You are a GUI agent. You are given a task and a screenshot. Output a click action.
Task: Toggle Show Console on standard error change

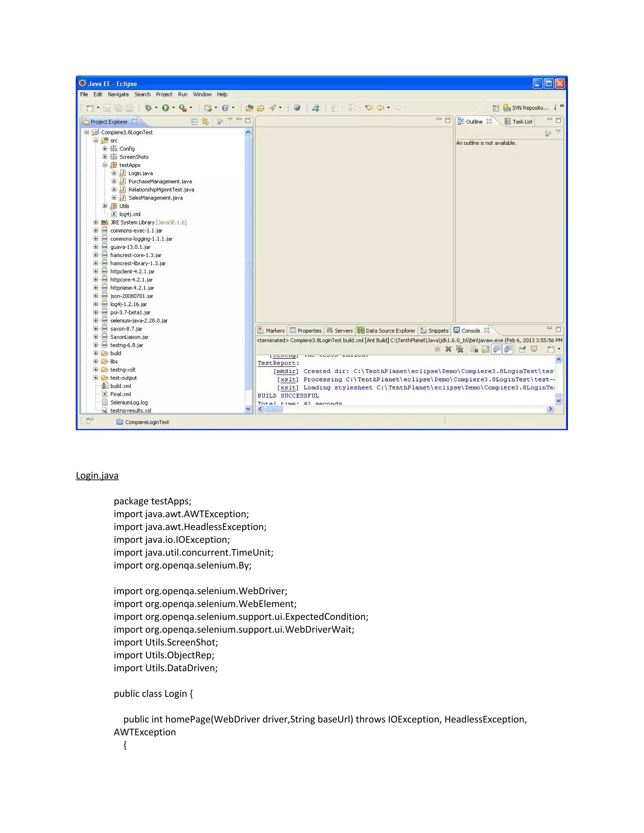[x=508, y=349]
